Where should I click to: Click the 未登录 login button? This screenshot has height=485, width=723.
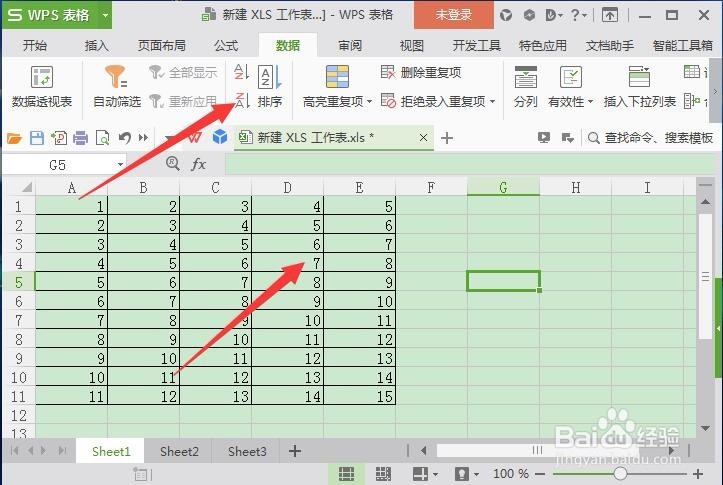coord(454,15)
